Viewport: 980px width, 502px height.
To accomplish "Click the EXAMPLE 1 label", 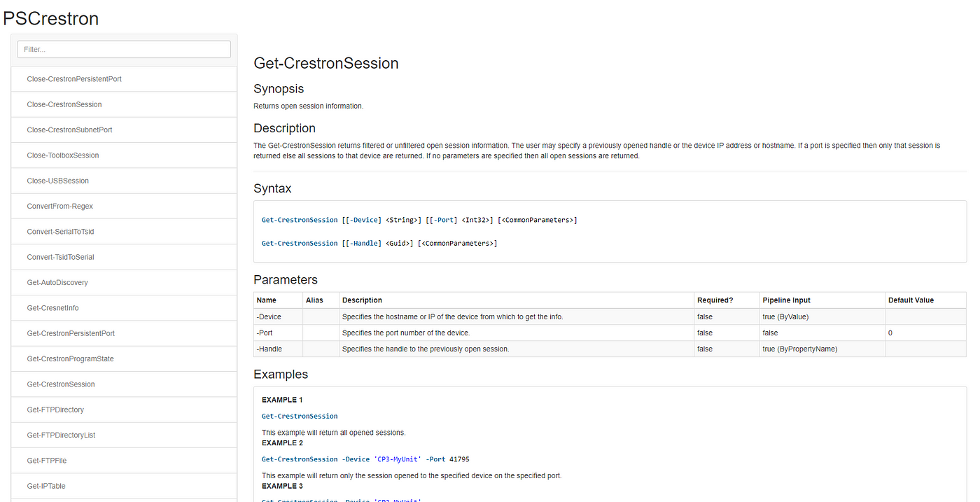I will point(282,400).
